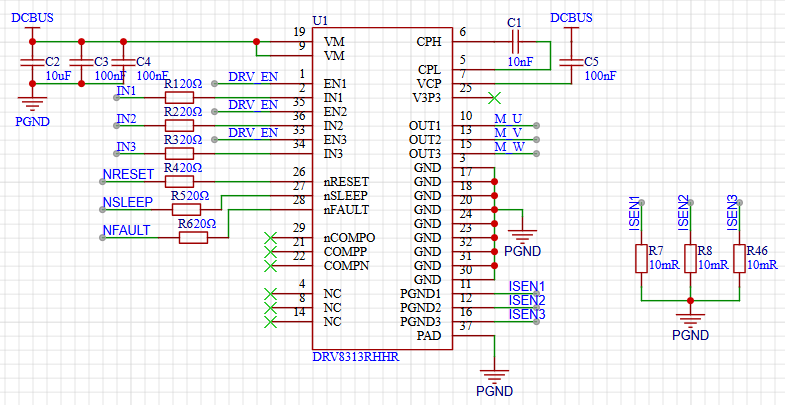The height and width of the screenshot is (405, 785).
Task: Click the IN2 net label left of R2
Action: click(x=126, y=119)
